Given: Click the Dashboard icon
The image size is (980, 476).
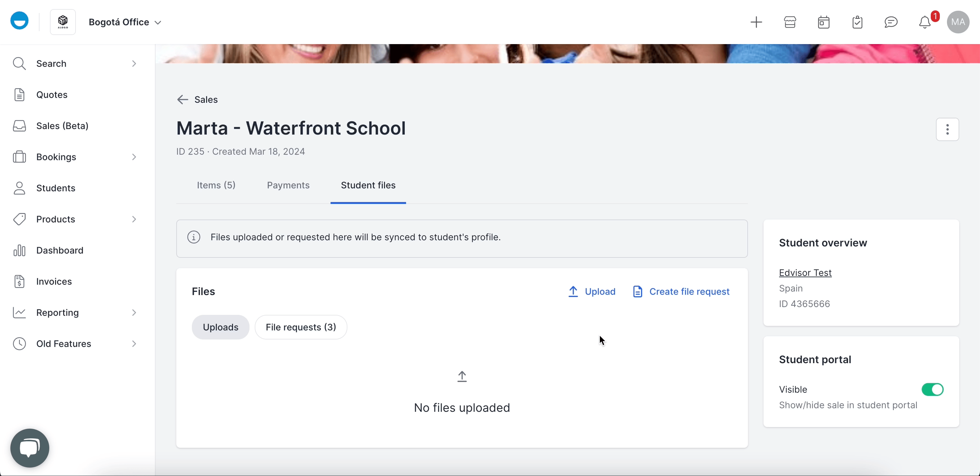Looking at the screenshot, I should tap(19, 250).
